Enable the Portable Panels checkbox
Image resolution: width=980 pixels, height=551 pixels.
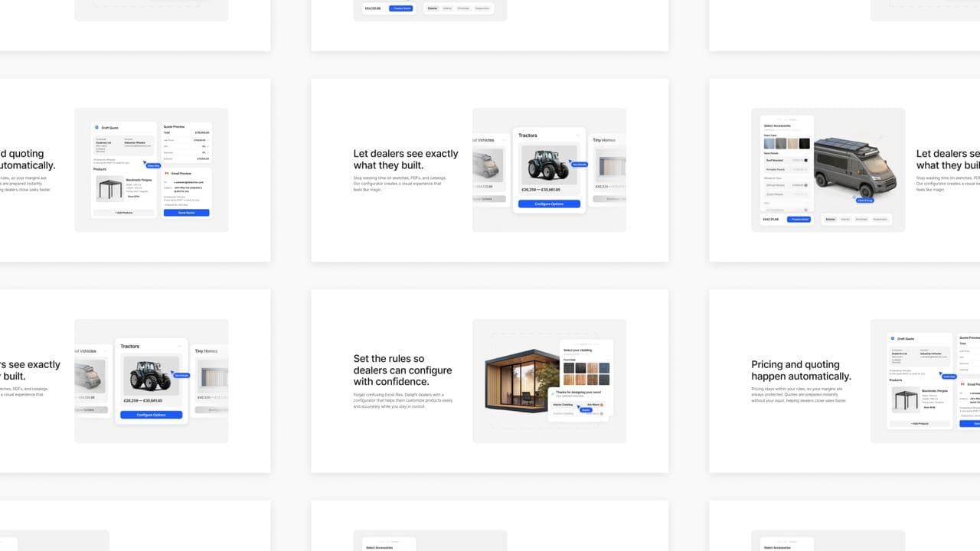pos(805,170)
